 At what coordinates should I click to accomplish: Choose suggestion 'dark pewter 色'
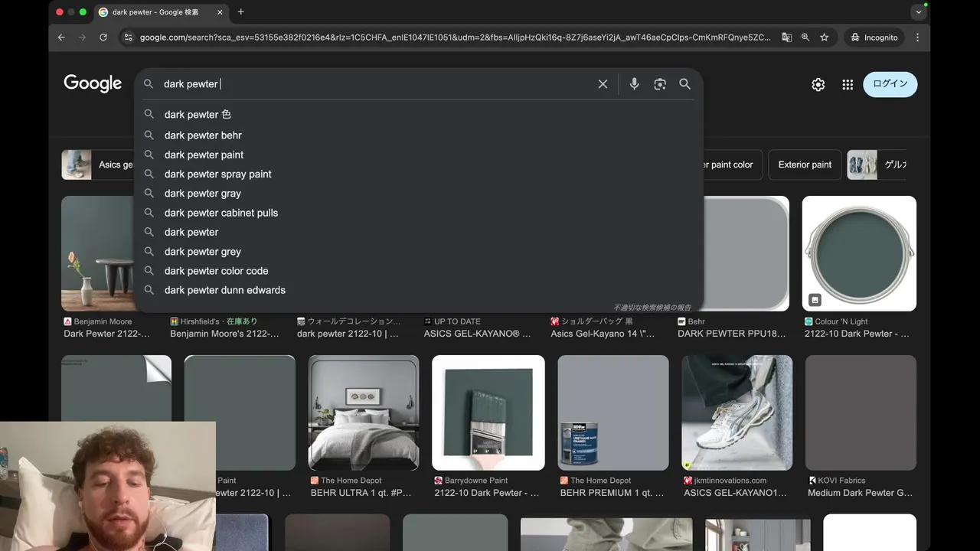click(418, 115)
